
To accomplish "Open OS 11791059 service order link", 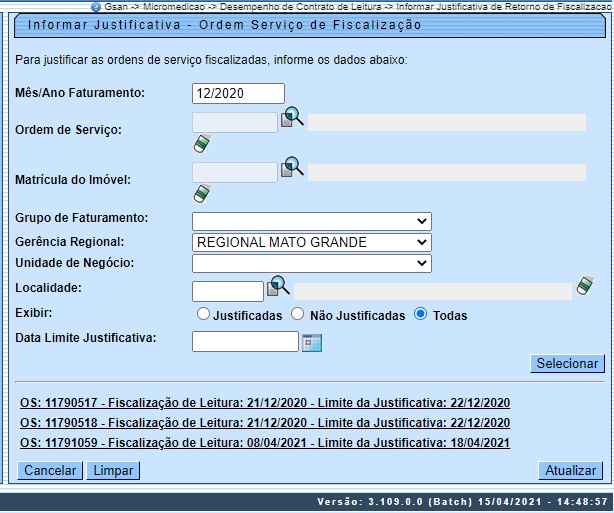I will coord(265,443).
